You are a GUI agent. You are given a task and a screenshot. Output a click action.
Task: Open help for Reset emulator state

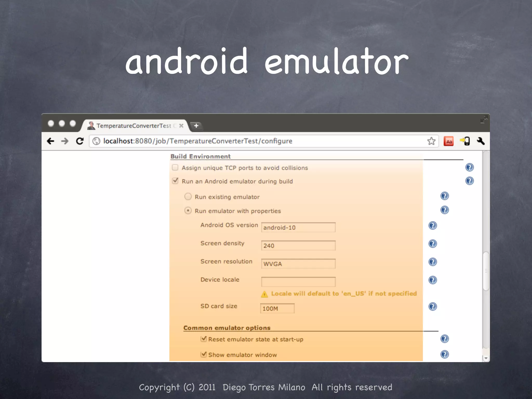pos(444,339)
